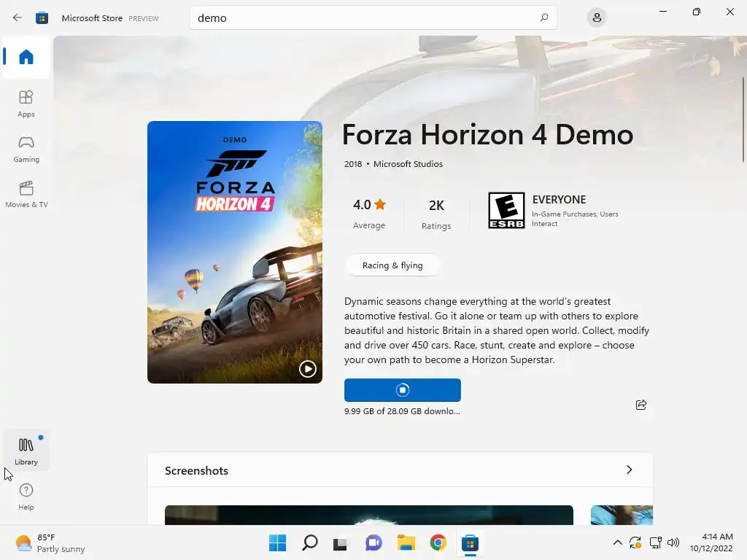Click the Screenshots section heading
The width and height of the screenshot is (747, 560).
[196, 470]
